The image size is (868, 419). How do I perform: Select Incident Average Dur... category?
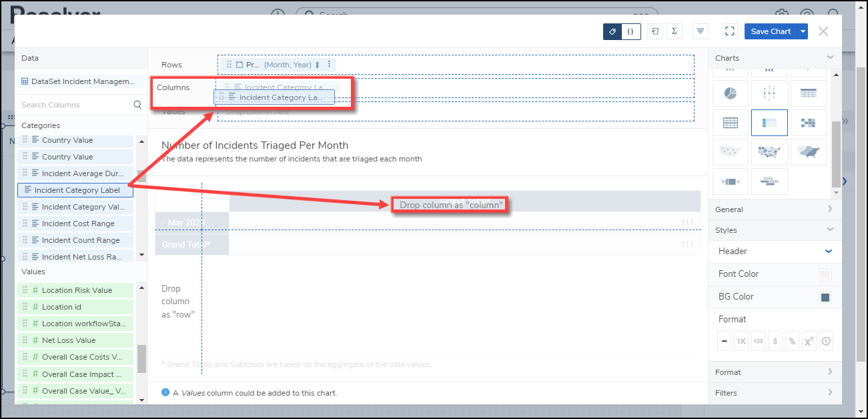pyautogui.click(x=75, y=173)
